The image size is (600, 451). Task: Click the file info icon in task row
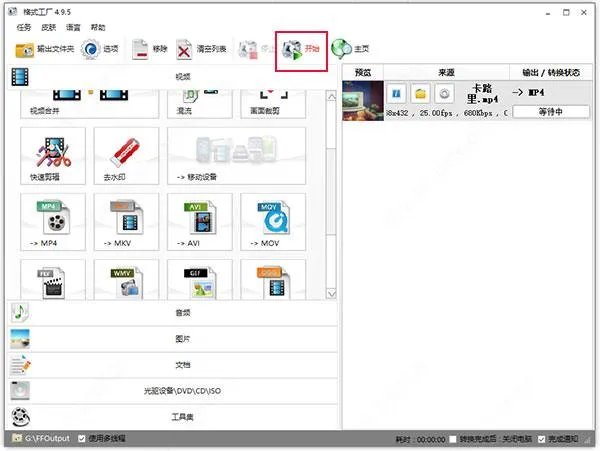(x=396, y=93)
